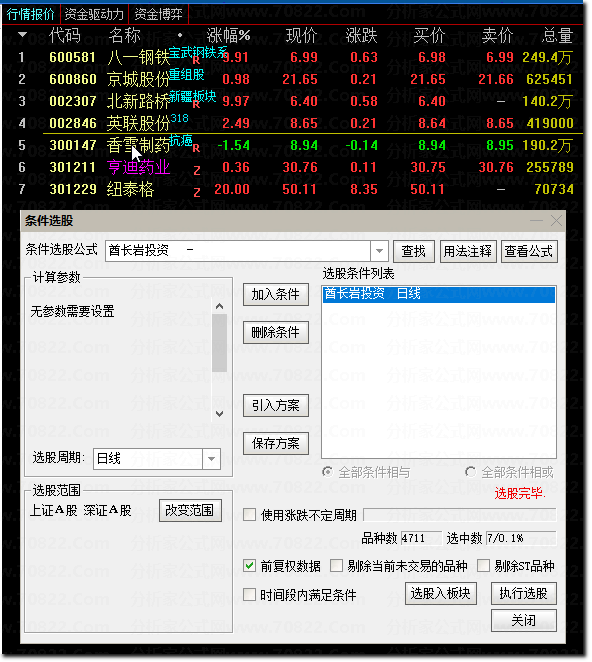Select 酋长岩投资 日线 in condition list
592x662 pixels.
(x=439, y=294)
